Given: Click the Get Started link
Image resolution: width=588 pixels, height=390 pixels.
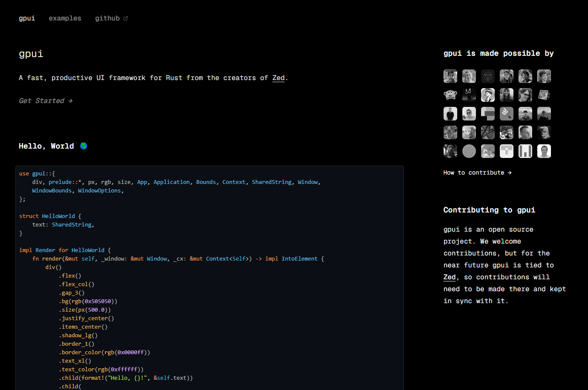Looking at the screenshot, I should pos(46,101).
